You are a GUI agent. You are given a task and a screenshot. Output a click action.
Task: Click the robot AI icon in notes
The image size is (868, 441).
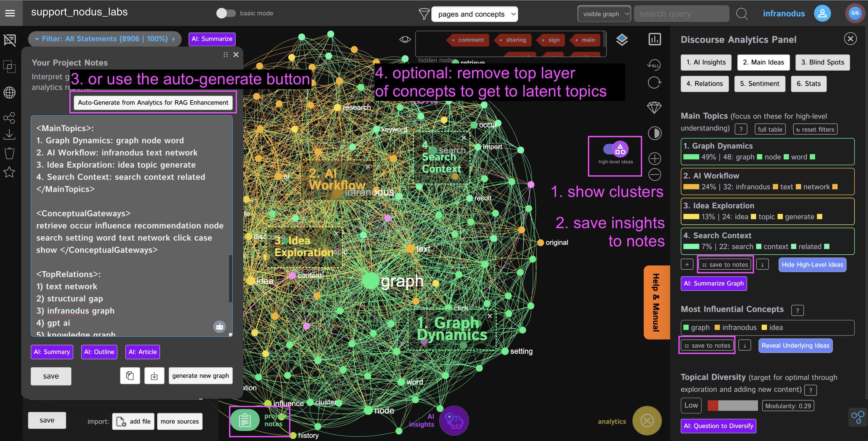219,327
